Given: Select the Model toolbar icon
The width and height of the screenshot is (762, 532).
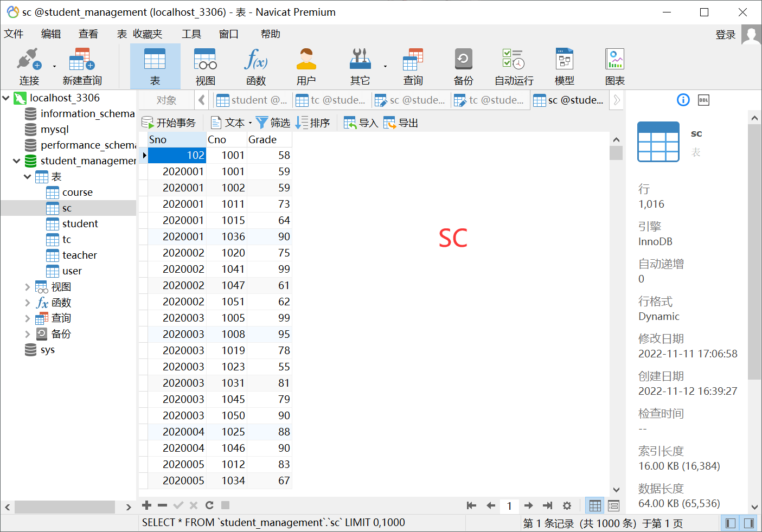Looking at the screenshot, I should click(564, 67).
